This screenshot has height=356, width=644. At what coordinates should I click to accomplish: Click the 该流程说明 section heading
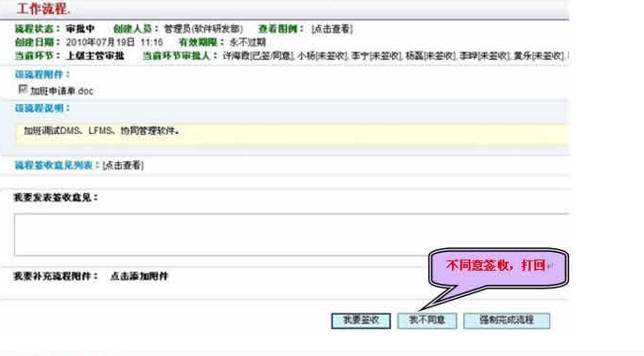coord(42,109)
